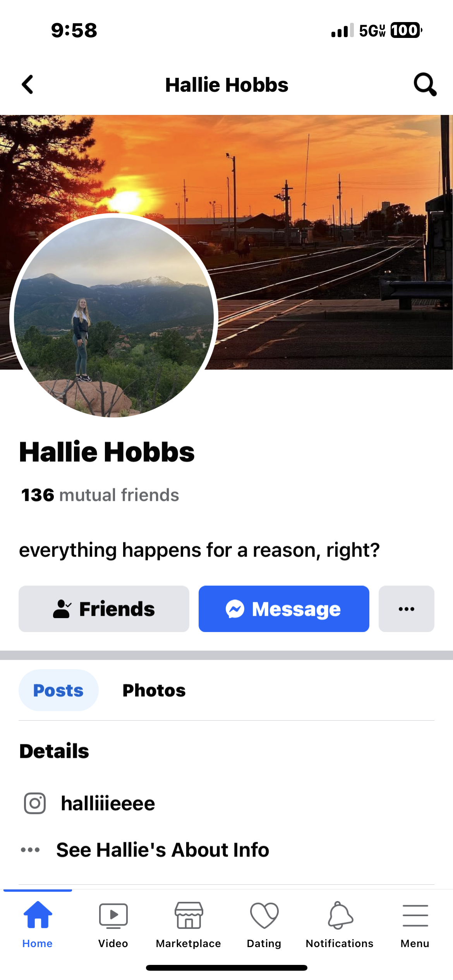Screen dimensions: 453x980
Task: Tap the back arrow icon
Action: point(27,84)
